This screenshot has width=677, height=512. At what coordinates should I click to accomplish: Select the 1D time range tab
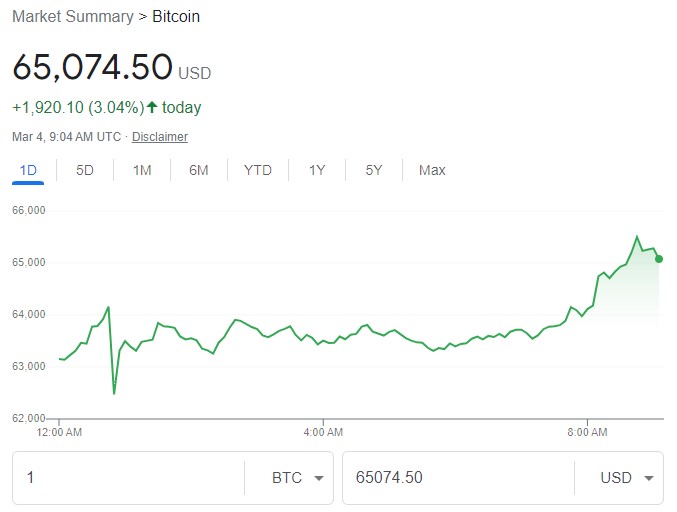tap(28, 170)
